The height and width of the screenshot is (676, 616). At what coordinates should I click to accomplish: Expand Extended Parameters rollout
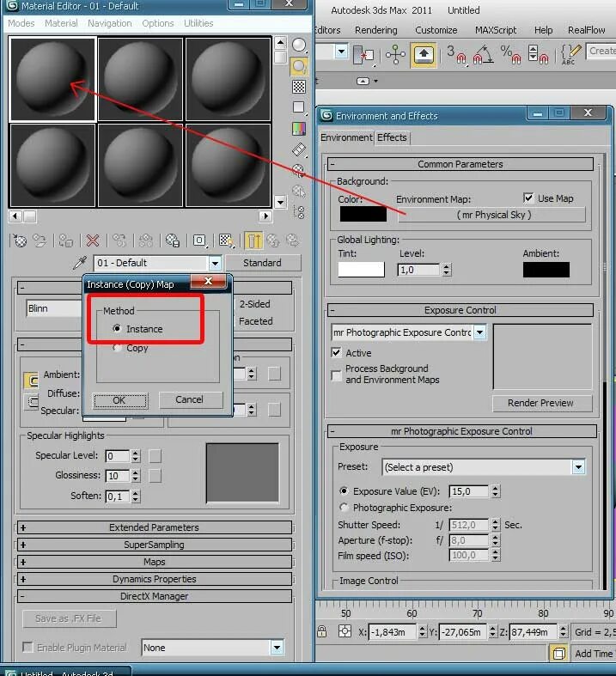[155, 527]
